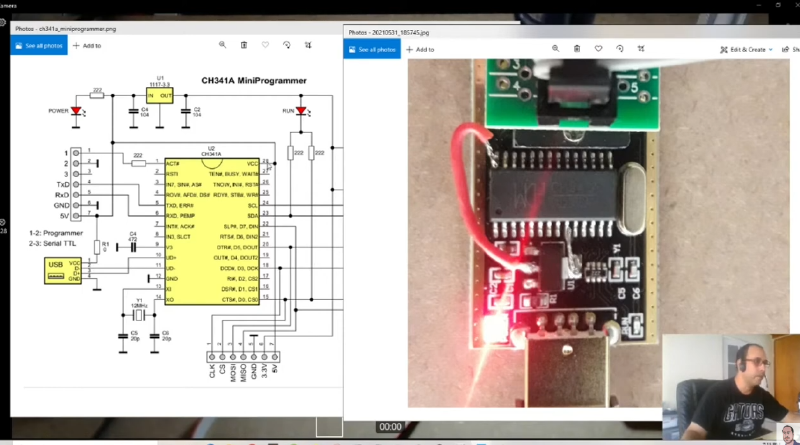Click the 20210531_185745.jpg window title bar

[x=571, y=32]
